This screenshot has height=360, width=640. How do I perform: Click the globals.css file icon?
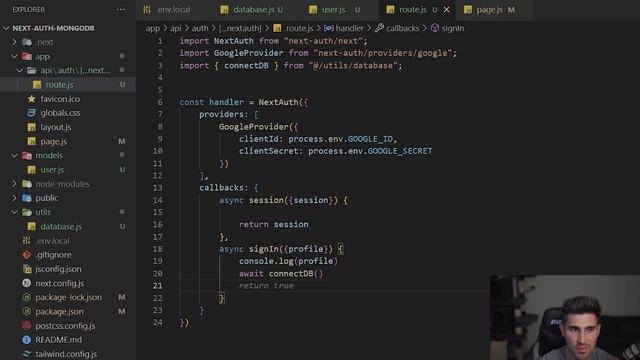[31, 113]
